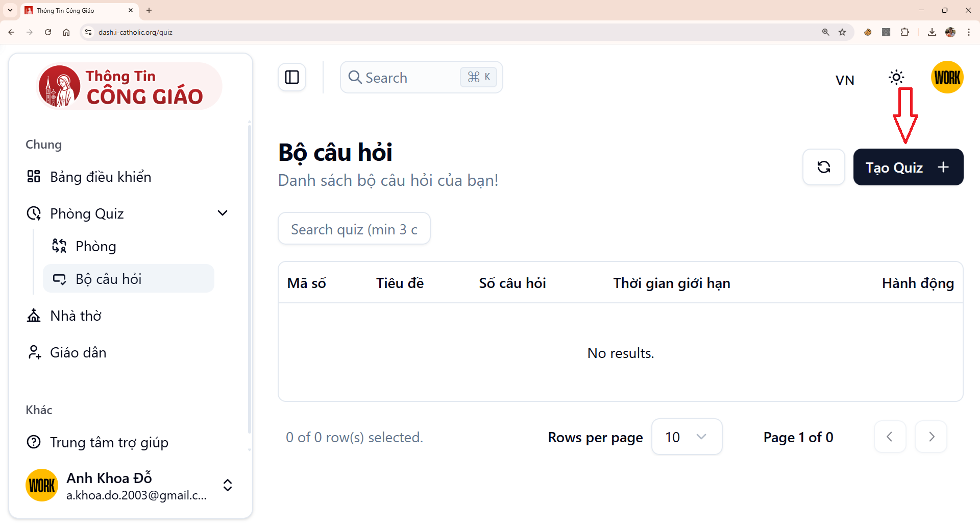Expand the Anh Khoa Đỗ account menu
Image resolution: width=980 pixels, height=527 pixels.
(x=228, y=485)
